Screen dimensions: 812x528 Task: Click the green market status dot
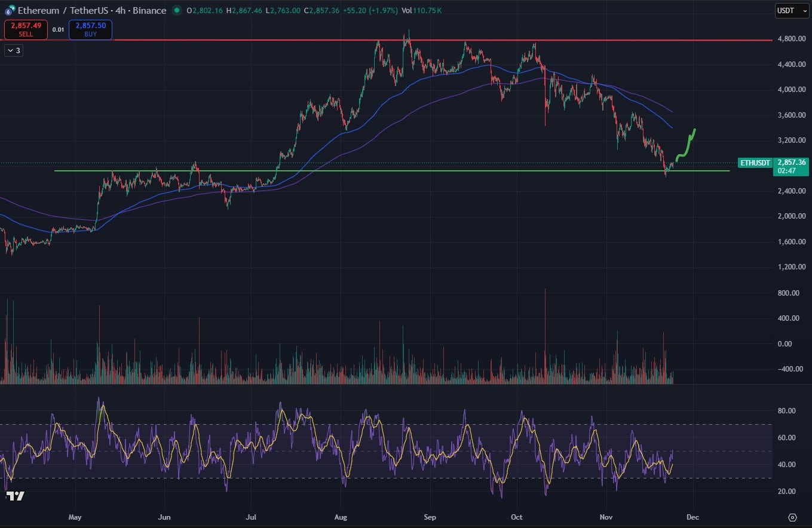tap(176, 11)
